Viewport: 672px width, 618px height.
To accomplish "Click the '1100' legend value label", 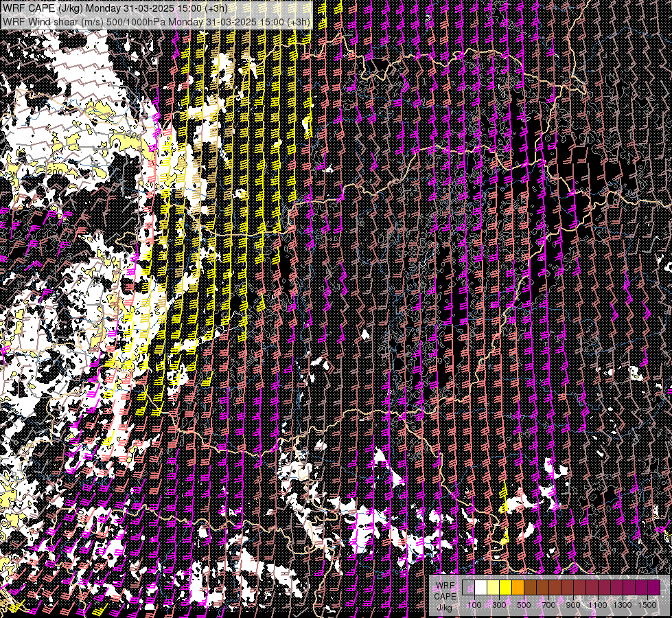I will coord(597,605).
